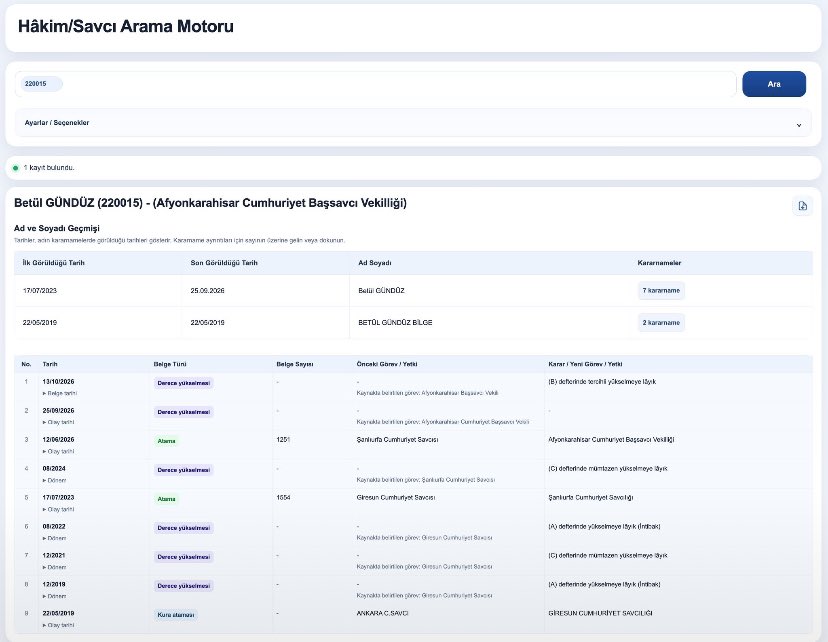The width and height of the screenshot is (828, 642).
Task: Expand Olay tarihi in the Kura ataması row
Action: tap(59, 626)
